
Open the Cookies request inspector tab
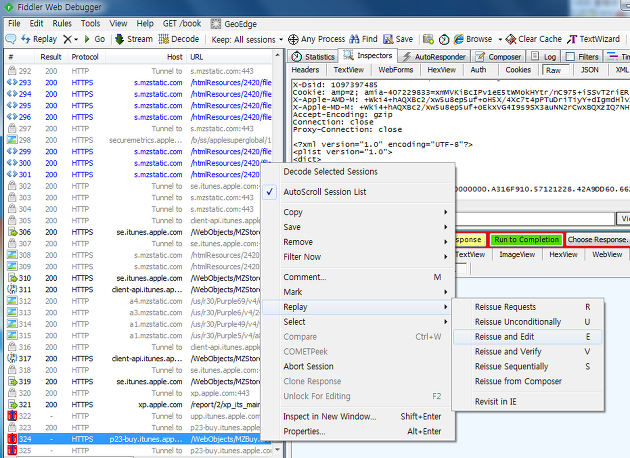518,70
